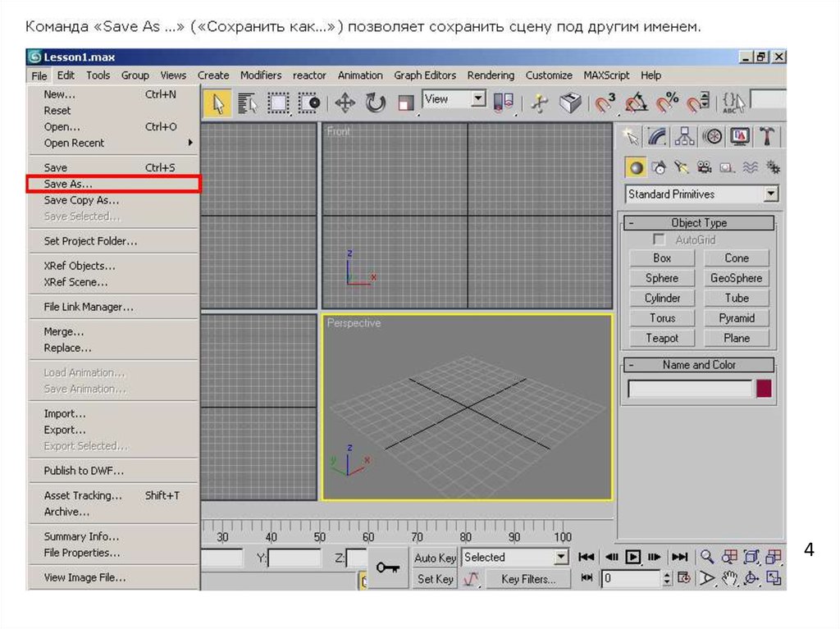840x629 pixels.
Task: Open Key Filters... dialog button
Action: pos(527,579)
